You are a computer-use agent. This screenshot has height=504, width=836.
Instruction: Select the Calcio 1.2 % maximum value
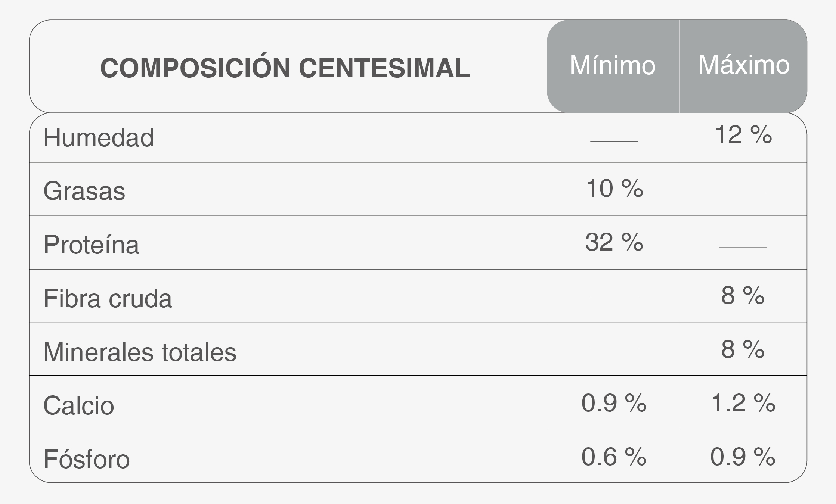click(x=743, y=403)
